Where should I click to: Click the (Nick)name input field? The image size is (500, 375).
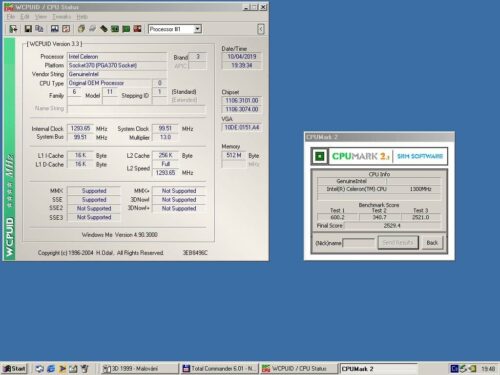(x=359, y=243)
